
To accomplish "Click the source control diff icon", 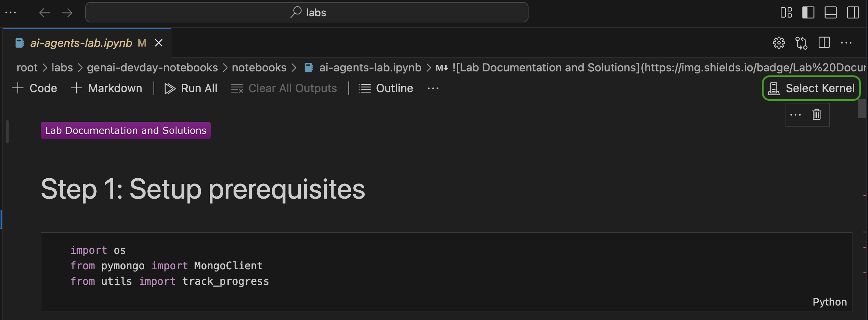I will (801, 43).
